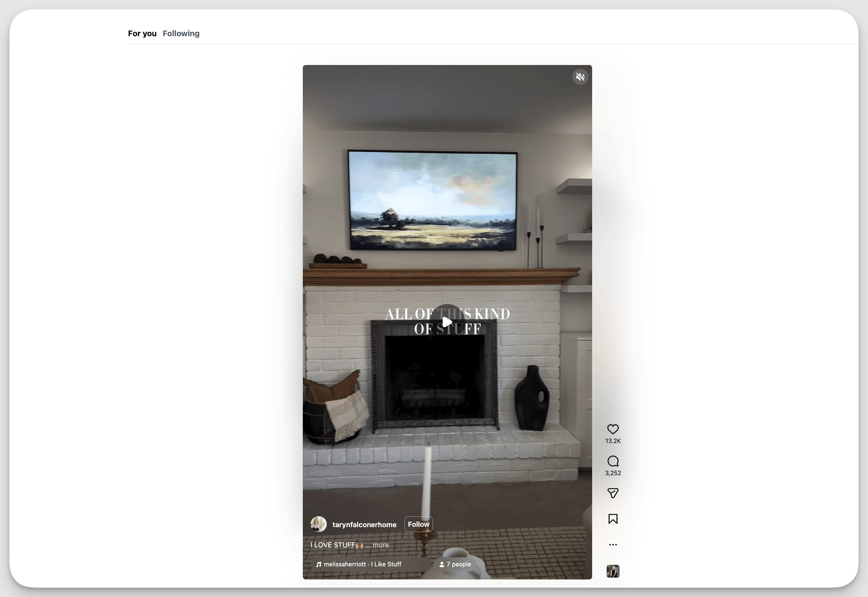Like the reel with the heart icon
Screen dimensions: 868x597
click(612, 429)
